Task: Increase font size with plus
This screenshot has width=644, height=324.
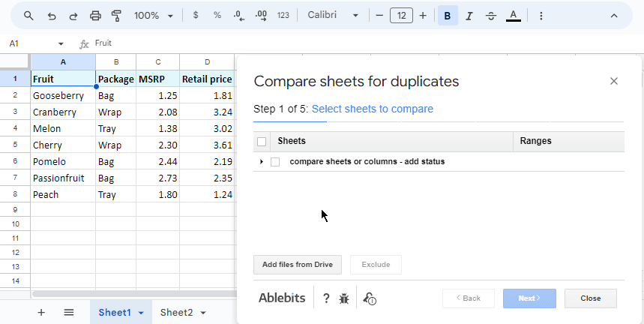Action: 423,16
